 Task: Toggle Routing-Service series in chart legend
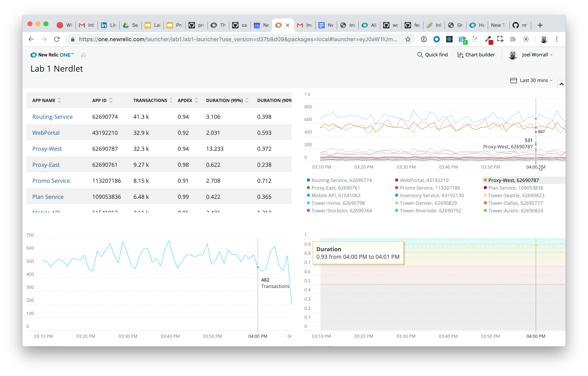click(x=341, y=180)
